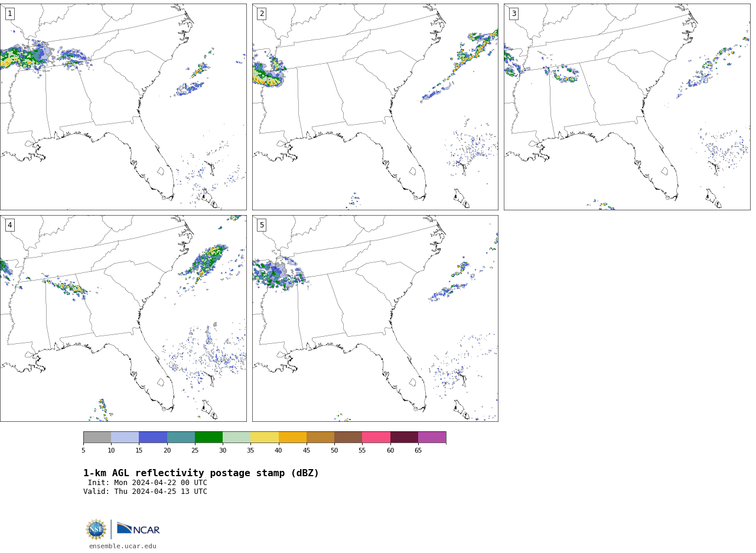The image size is (756, 553).
Task: Click the title '1-km AGL reflectivity postage stamp (dBZ)'
Action: click(x=201, y=473)
